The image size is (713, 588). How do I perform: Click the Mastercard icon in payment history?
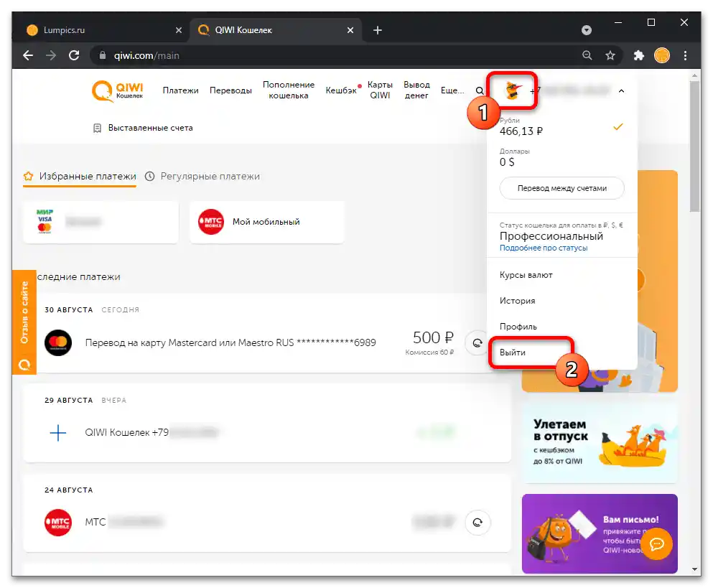58,342
